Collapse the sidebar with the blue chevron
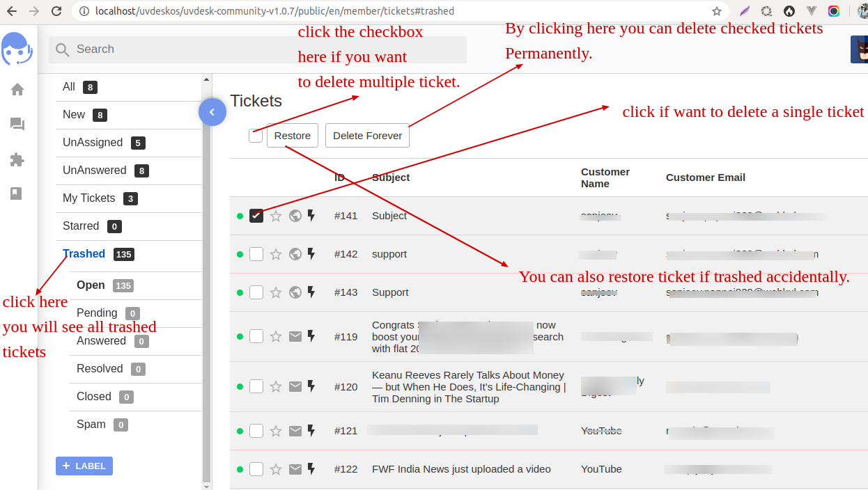The image size is (868, 490). 212,112
